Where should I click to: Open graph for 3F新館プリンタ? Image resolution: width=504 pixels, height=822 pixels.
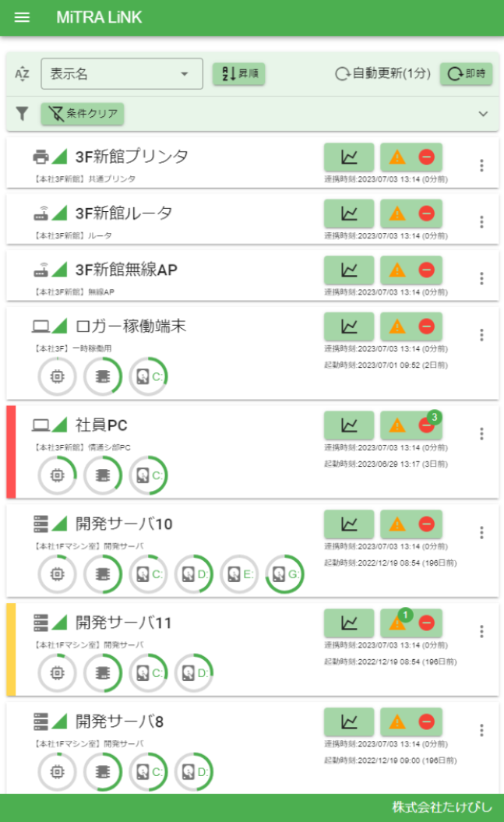point(349,157)
